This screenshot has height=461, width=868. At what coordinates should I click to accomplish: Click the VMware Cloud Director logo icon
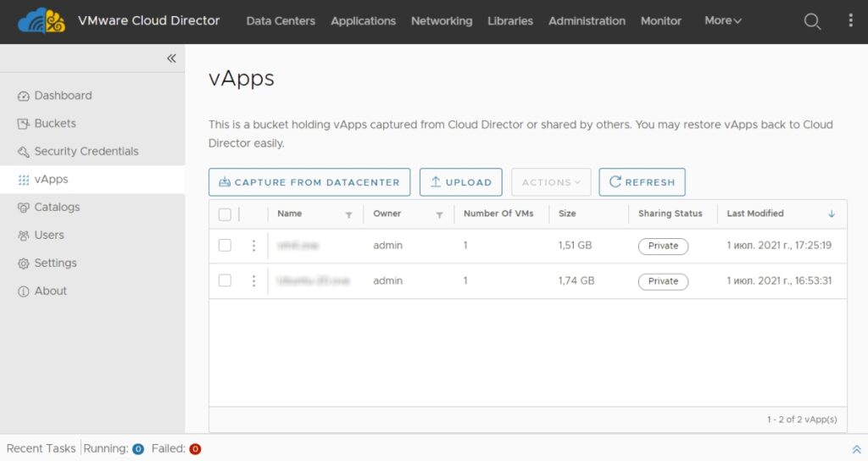coord(42,21)
